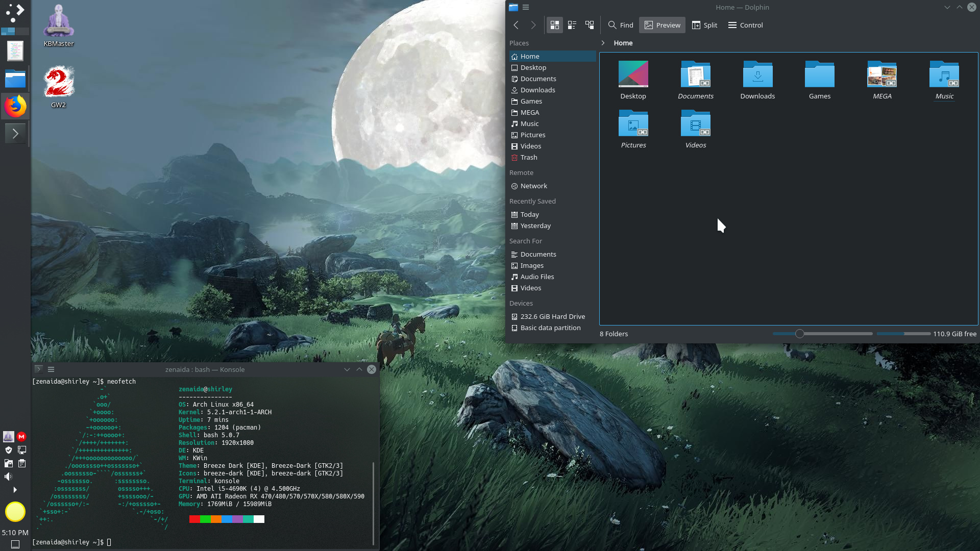This screenshot has height=551, width=980.
Task: Toggle Split view in Dolphin
Action: pos(704,25)
